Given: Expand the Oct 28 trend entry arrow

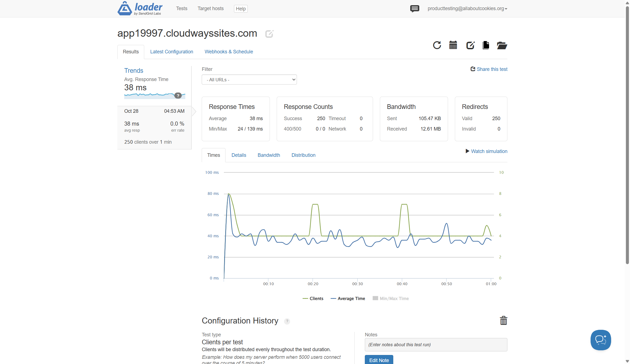Looking at the screenshot, I should coord(193,111).
